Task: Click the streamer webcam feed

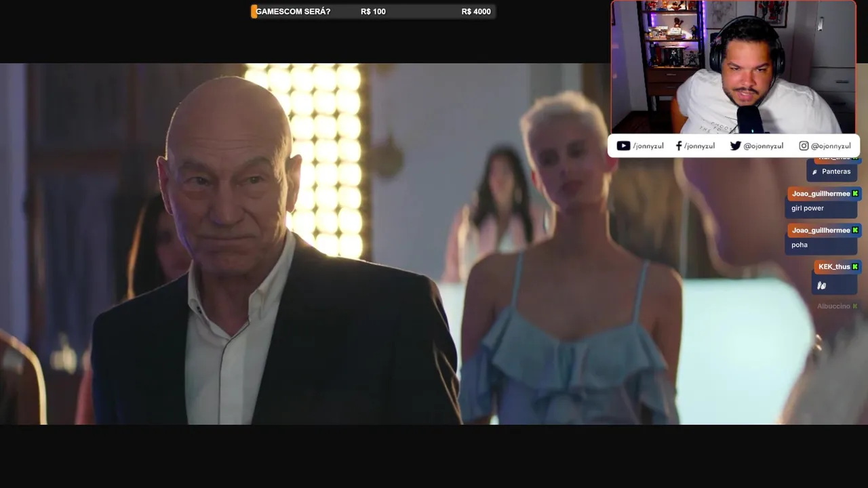Action: 733,67
